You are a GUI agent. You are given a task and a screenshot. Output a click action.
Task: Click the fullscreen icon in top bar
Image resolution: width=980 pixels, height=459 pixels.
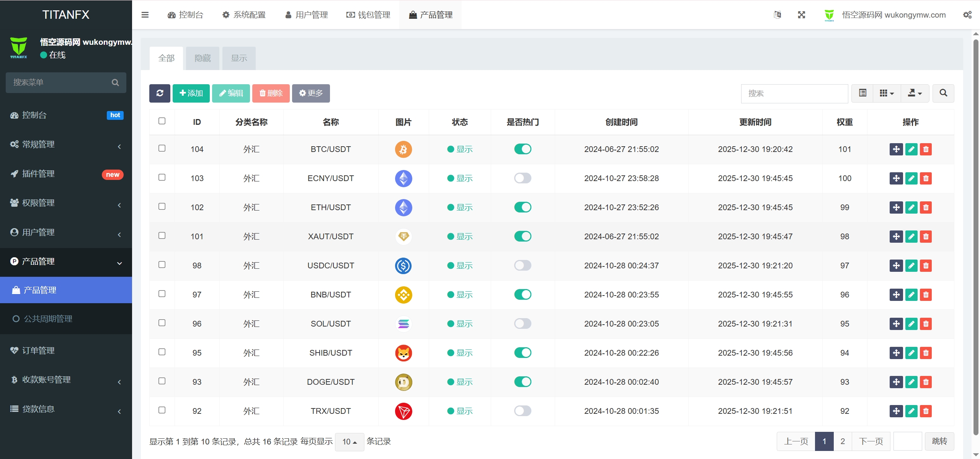(801, 15)
